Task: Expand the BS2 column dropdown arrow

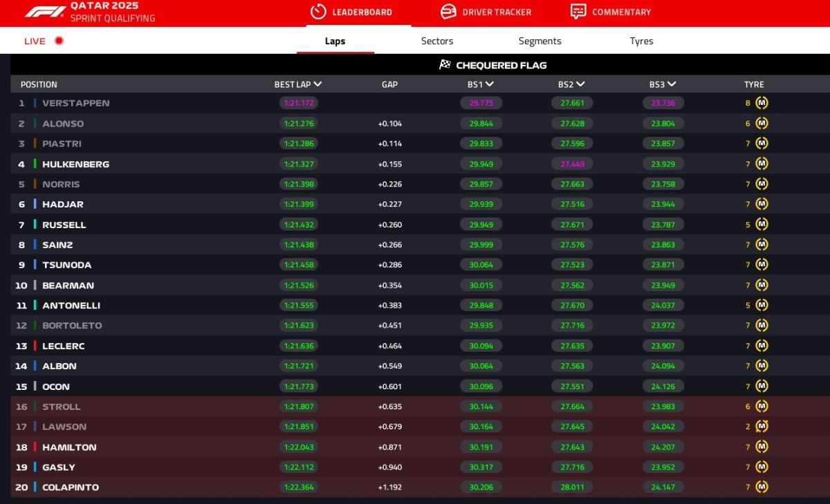Action: tap(580, 84)
